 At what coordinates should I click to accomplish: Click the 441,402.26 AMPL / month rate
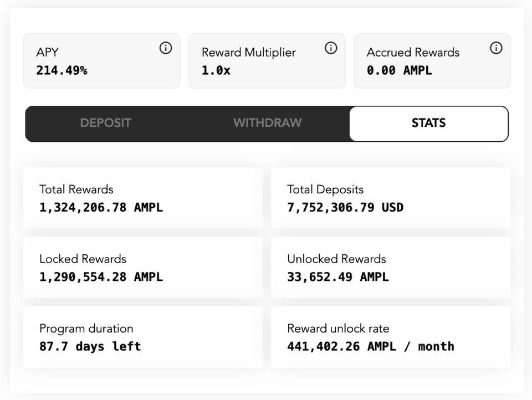pos(370,346)
